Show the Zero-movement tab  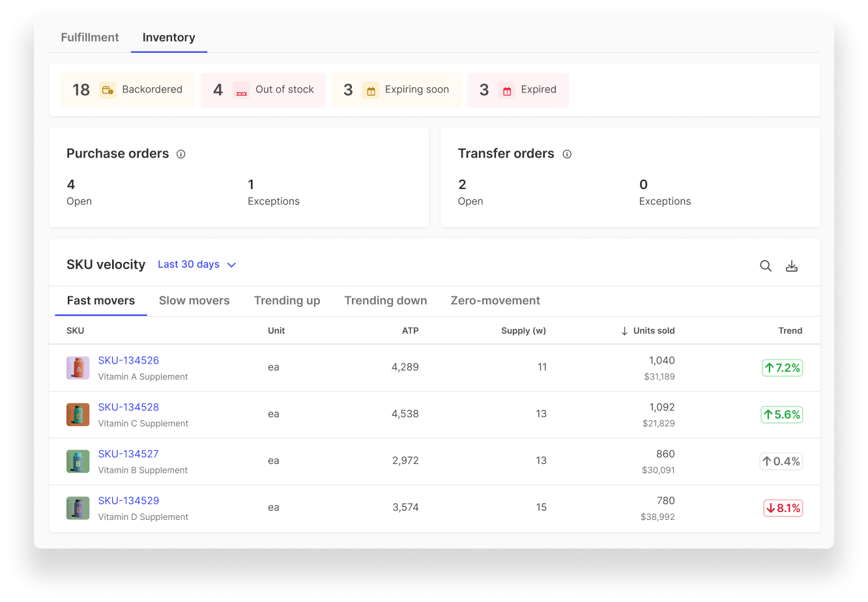(495, 301)
